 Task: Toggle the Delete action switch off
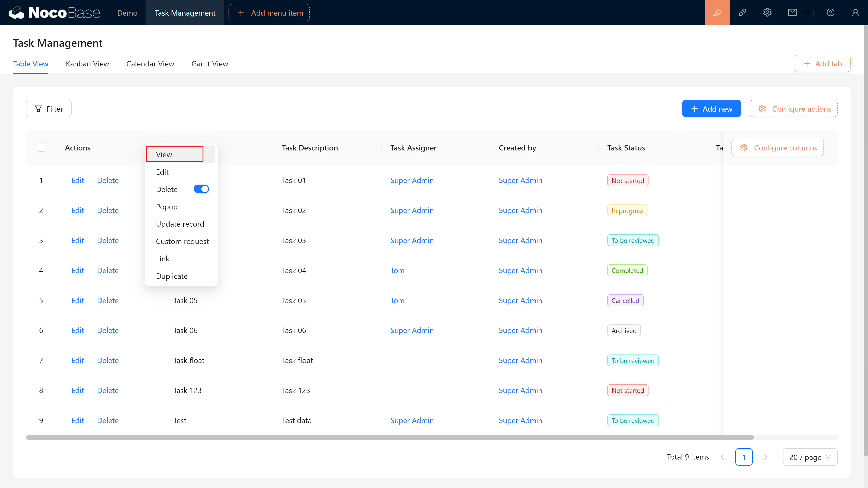201,189
